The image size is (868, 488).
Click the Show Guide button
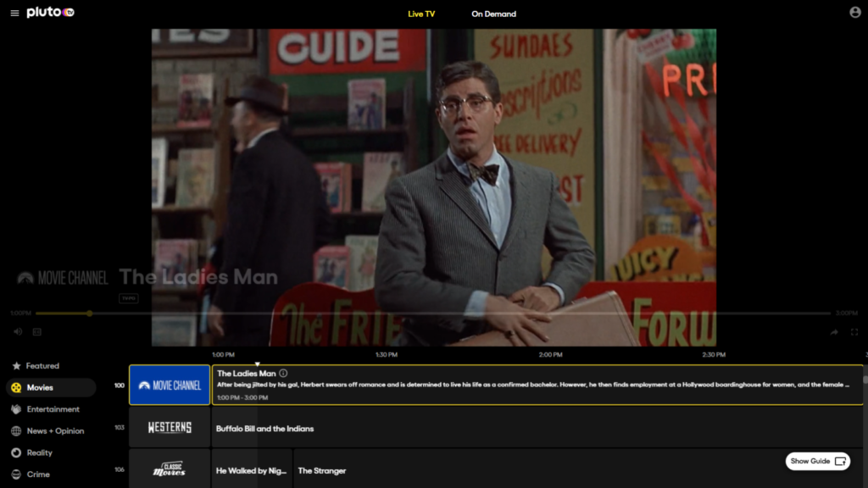(818, 461)
